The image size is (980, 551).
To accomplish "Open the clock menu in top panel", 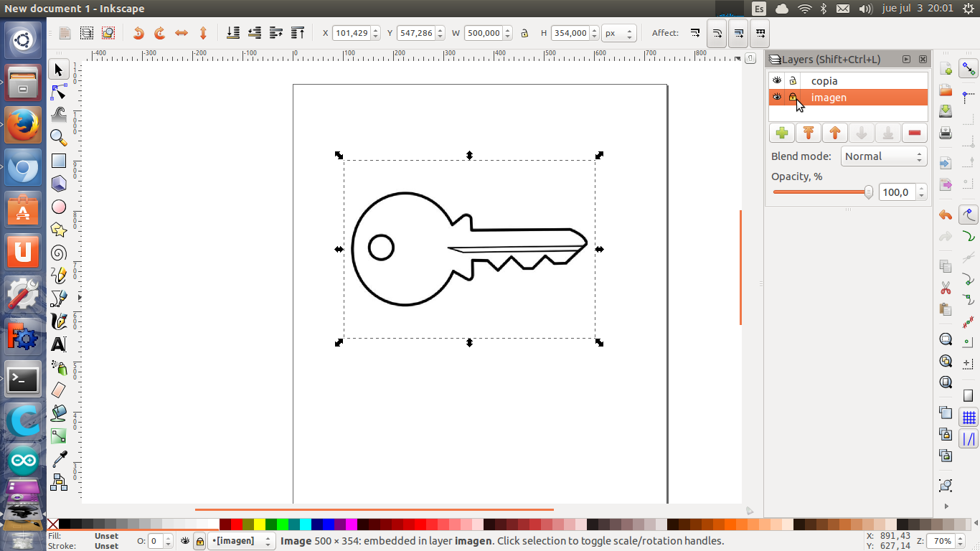I will [x=918, y=9].
